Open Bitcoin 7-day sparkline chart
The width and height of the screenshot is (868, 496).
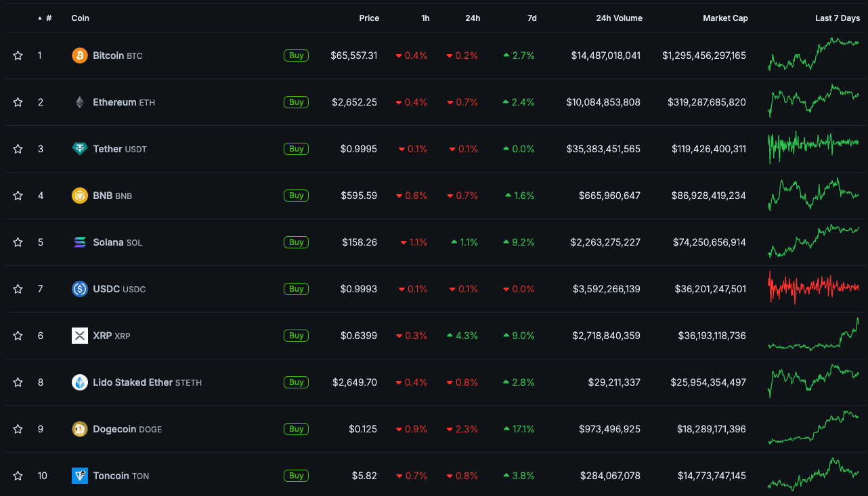tap(813, 54)
